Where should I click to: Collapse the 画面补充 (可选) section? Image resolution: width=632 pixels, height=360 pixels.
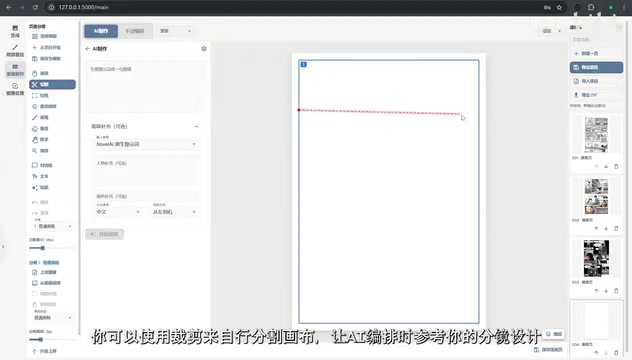(x=196, y=127)
